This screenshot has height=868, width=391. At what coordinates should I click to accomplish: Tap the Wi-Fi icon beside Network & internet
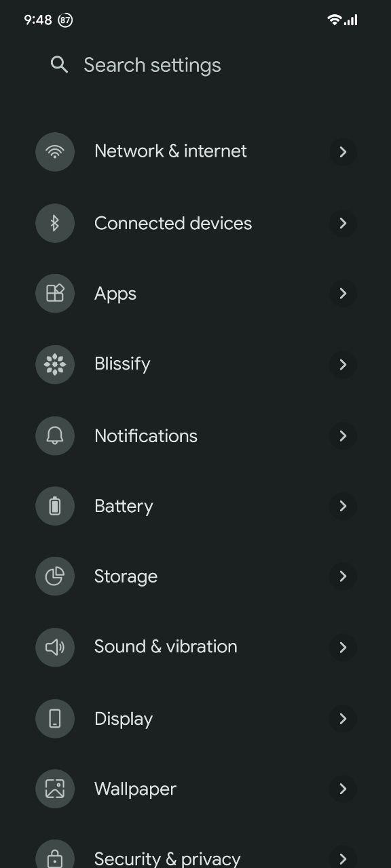(55, 152)
